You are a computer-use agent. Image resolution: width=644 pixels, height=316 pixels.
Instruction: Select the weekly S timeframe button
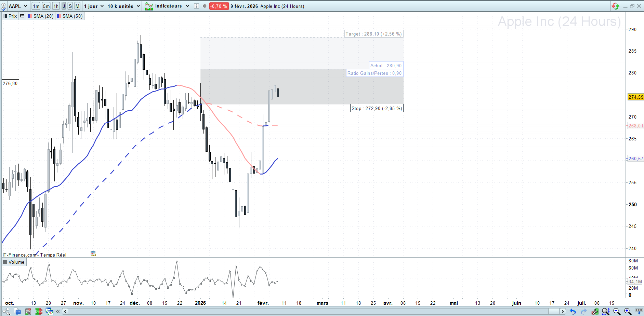(70, 6)
